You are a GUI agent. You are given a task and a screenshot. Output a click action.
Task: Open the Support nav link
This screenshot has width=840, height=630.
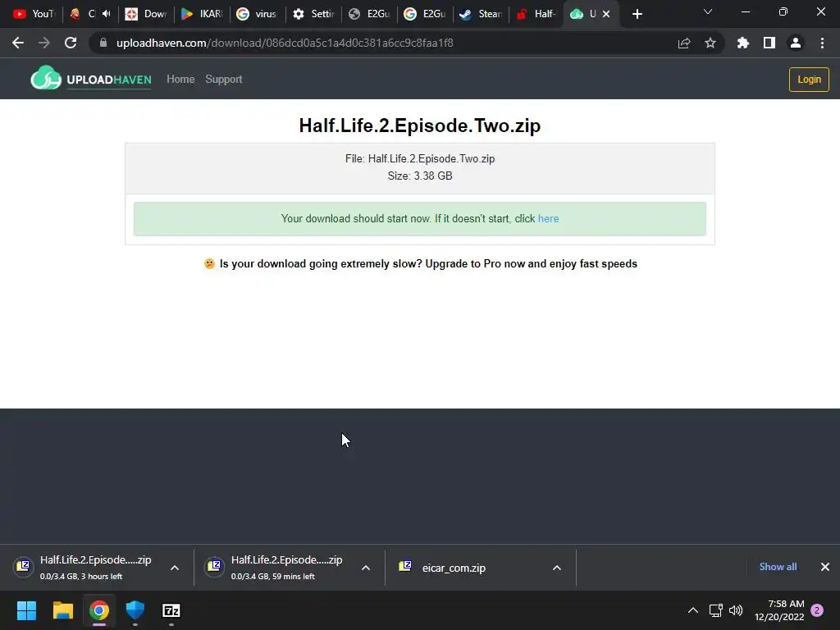click(224, 80)
